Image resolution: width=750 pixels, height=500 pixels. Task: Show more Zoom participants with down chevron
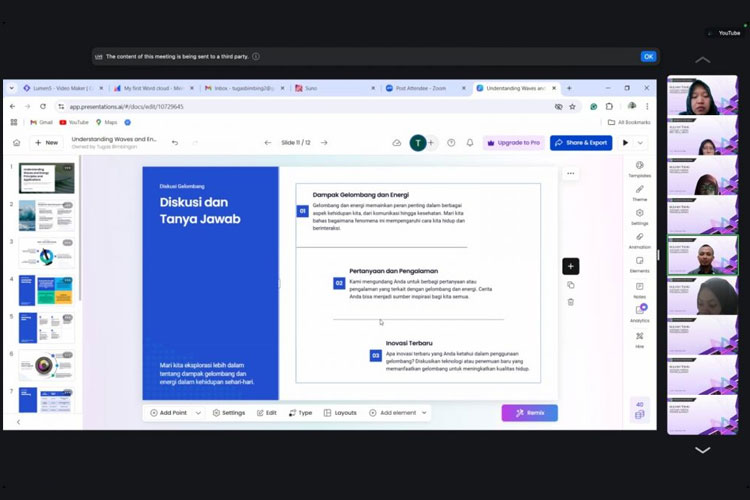[702, 450]
